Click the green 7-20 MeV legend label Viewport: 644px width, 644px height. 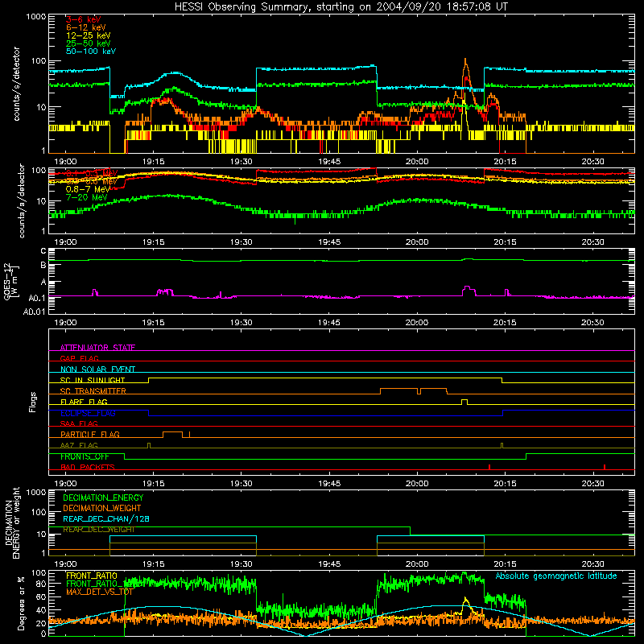point(86,197)
